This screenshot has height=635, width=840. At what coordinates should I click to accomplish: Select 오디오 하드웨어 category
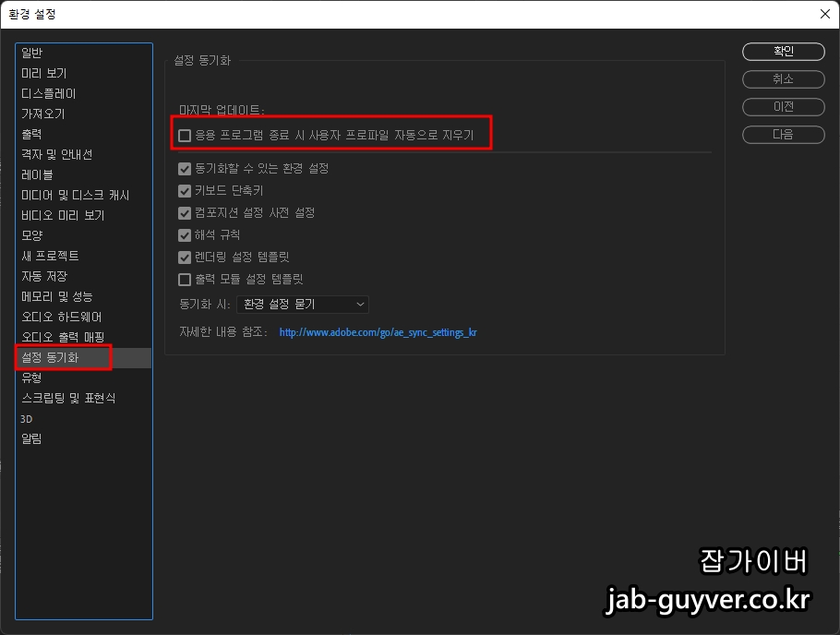click(x=84, y=317)
